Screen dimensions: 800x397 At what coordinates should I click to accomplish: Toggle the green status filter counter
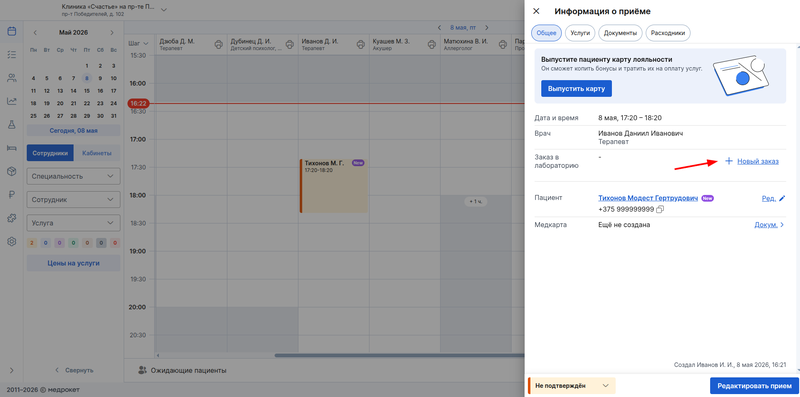click(73, 243)
